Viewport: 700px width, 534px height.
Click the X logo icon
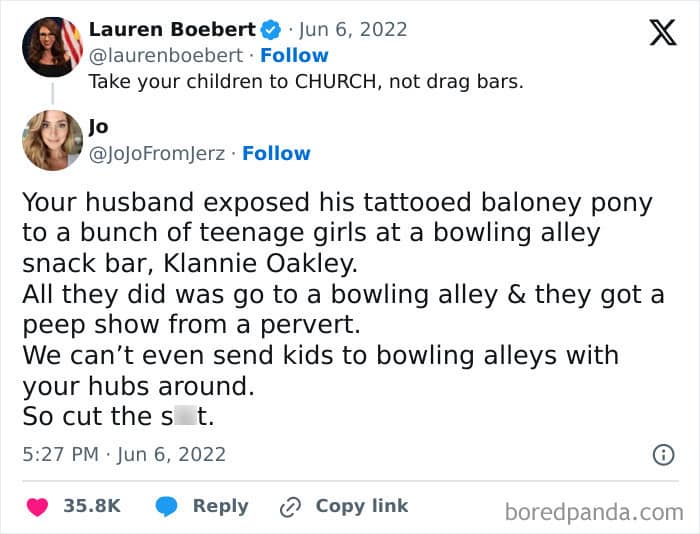tap(663, 33)
